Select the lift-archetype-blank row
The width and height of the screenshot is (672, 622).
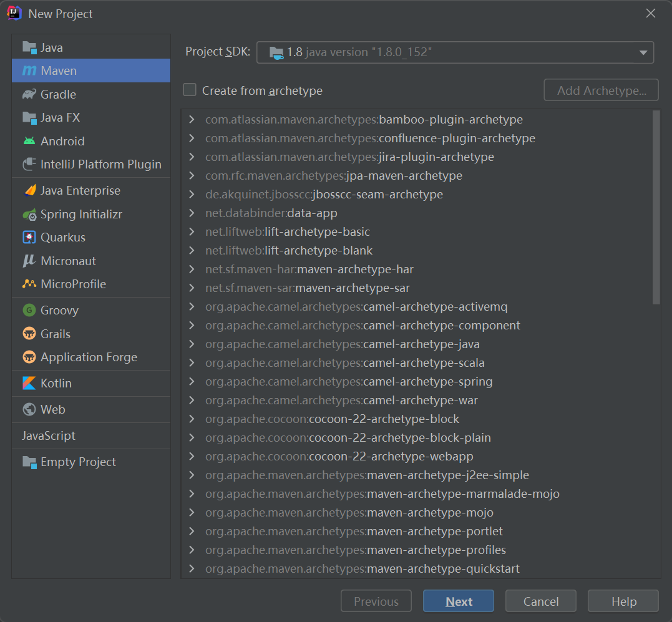[416, 250]
